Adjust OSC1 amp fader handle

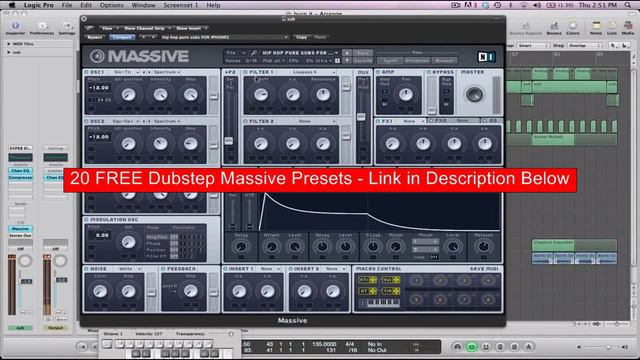pyautogui.click(x=213, y=96)
